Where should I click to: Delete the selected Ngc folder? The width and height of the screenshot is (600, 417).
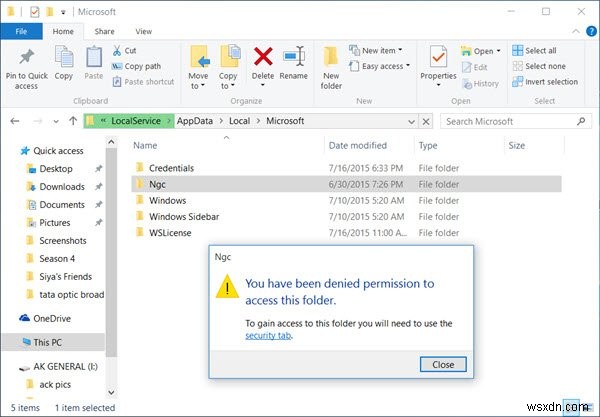[x=263, y=66]
